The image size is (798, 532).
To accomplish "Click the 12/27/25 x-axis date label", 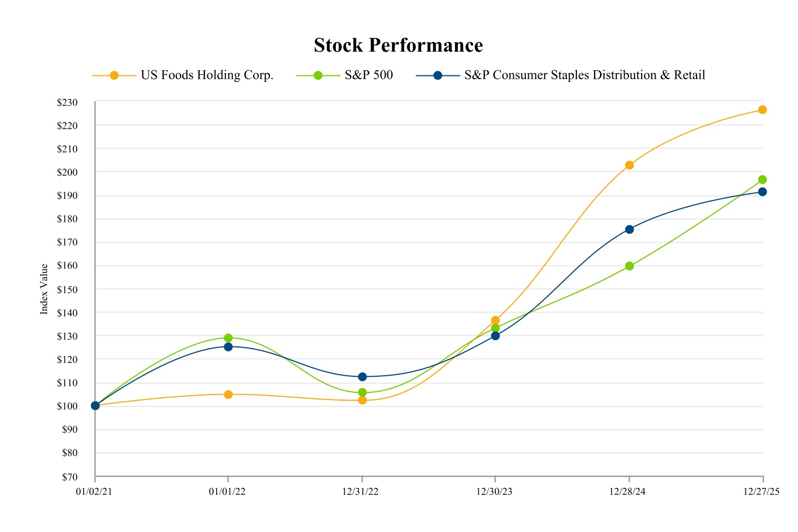I will pos(761,492).
